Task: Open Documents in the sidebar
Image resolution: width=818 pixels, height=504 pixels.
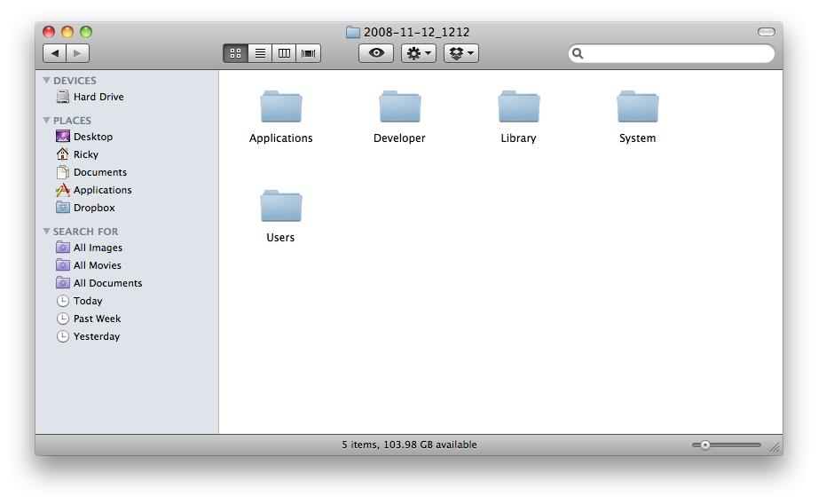Action: [91, 172]
